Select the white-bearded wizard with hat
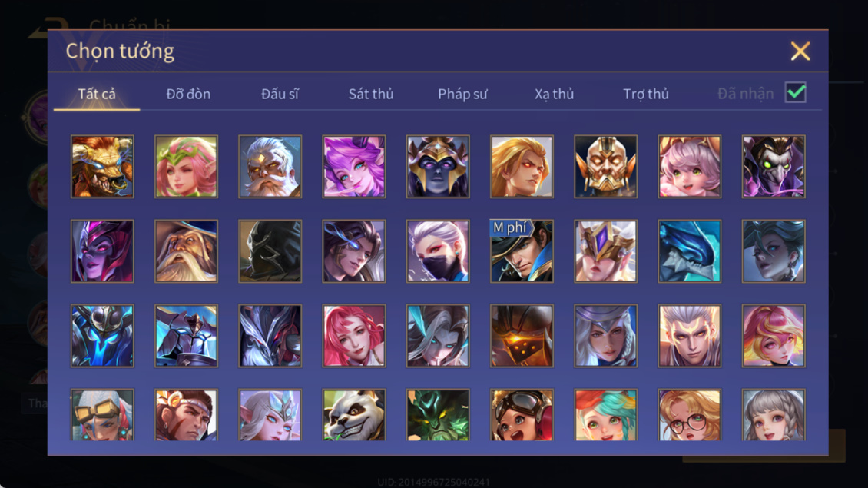 [186, 251]
